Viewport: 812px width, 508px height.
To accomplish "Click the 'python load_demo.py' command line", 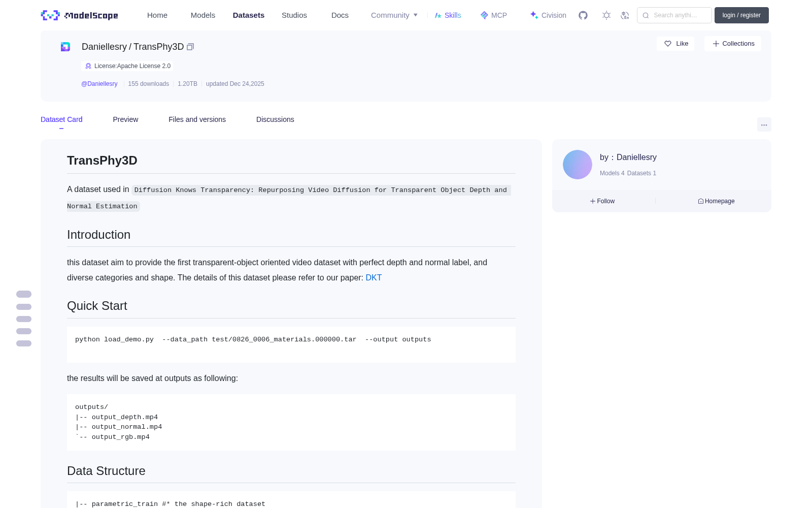I will [253, 339].
